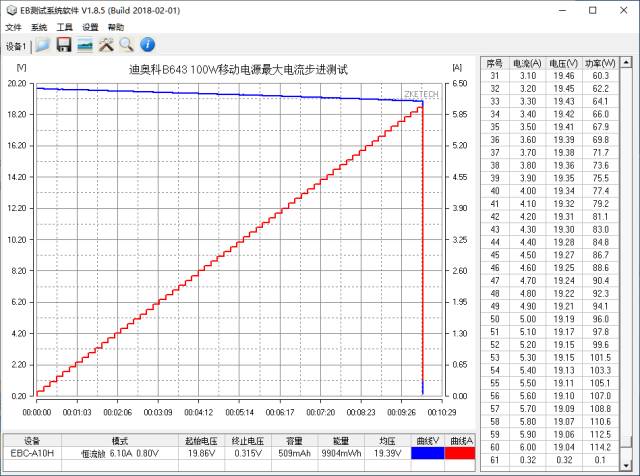Click the voltage value 19.28 in row 44
This screenshot has width=640, height=476.
(564, 242)
